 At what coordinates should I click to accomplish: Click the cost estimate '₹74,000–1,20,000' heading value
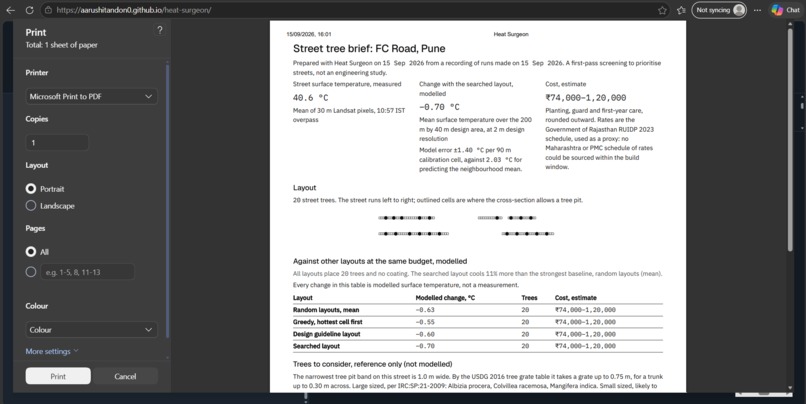coord(585,98)
